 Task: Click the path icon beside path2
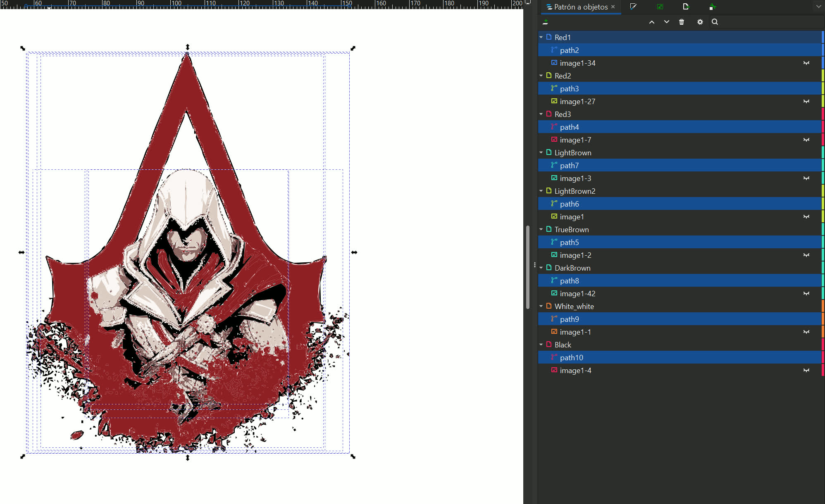554,50
